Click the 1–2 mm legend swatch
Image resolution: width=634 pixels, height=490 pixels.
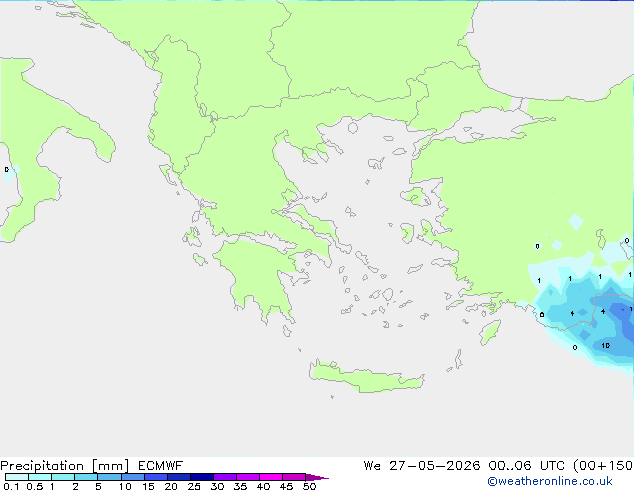click(63, 477)
